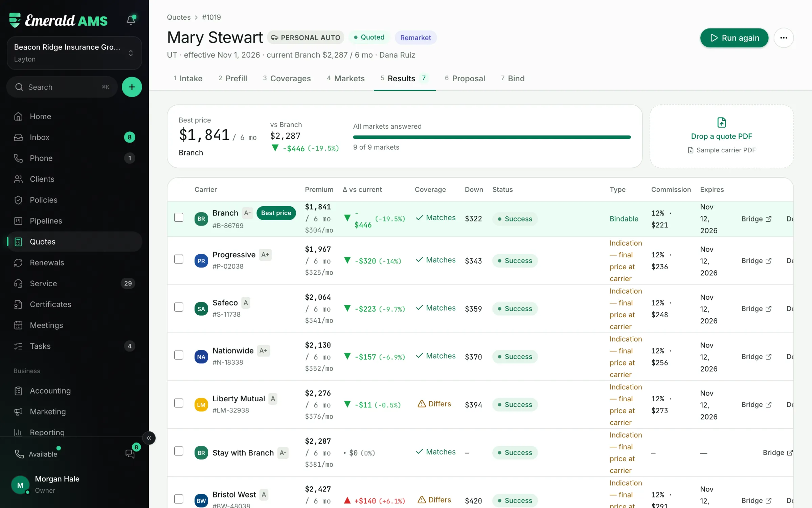
Task: Open the notifications bell
Action: tap(131, 20)
